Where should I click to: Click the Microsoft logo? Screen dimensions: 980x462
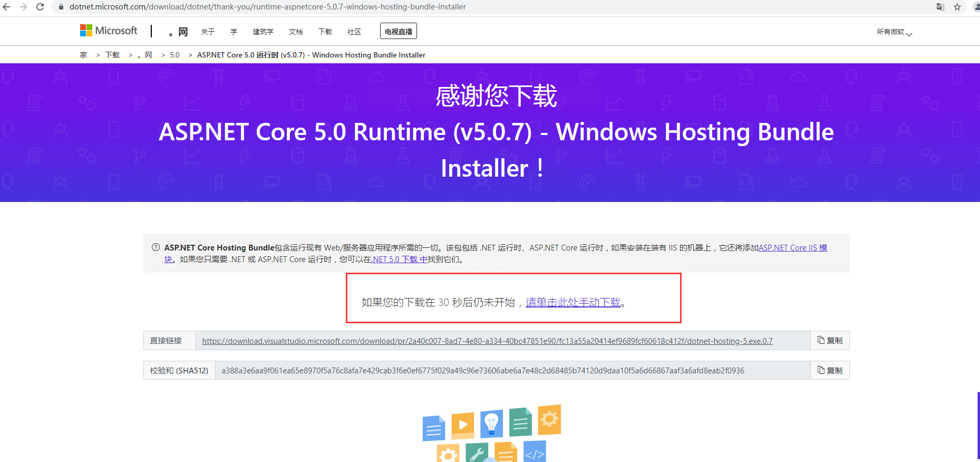click(x=109, y=31)
